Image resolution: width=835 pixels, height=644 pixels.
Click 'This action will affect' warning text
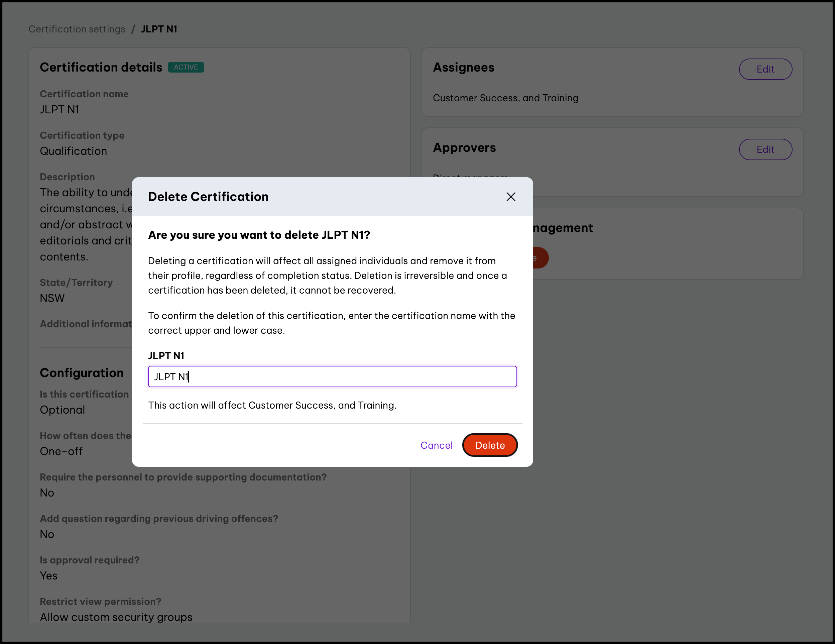pyautogui.click(x=272, y=405)
